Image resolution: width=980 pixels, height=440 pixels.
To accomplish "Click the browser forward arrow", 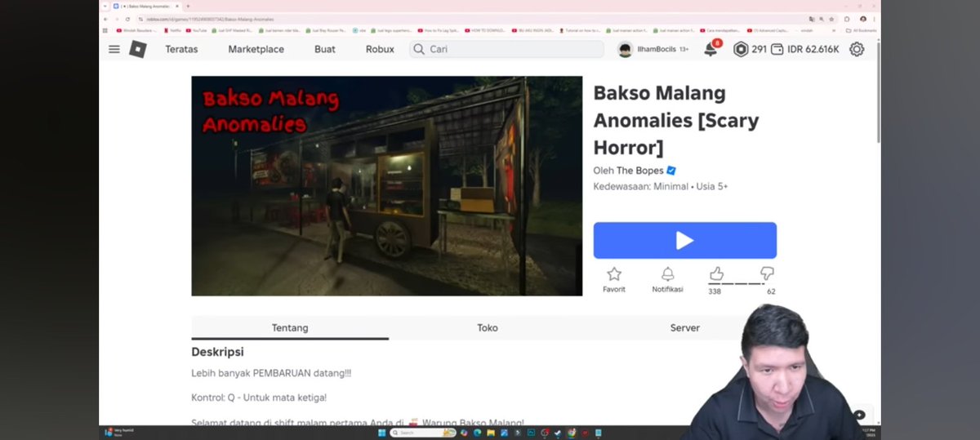I will [116, 19].
